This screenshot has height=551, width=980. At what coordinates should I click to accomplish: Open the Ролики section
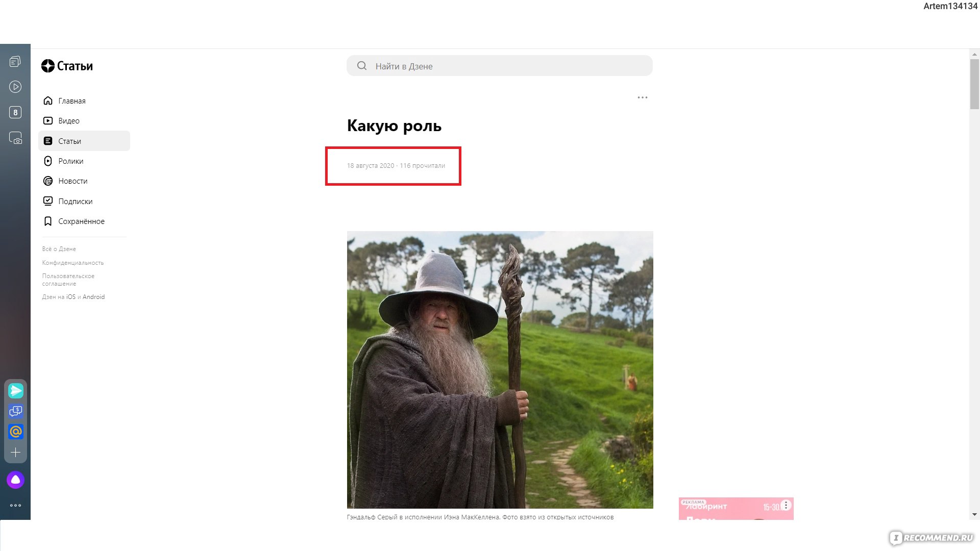coord(84,161)
